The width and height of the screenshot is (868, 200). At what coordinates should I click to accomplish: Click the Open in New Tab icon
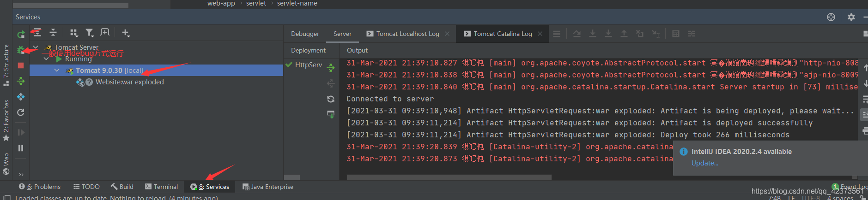click(x=105, y=32)
